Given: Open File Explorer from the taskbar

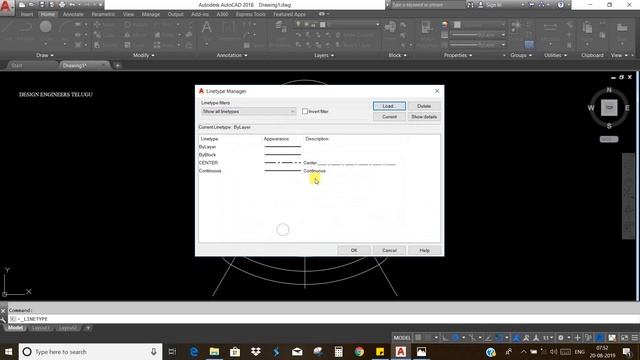Looking at the screenshot, I should click(214, 351).
